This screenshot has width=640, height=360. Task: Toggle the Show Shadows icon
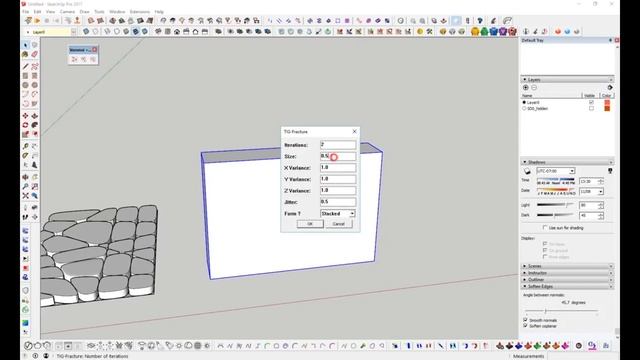(527, 171)
